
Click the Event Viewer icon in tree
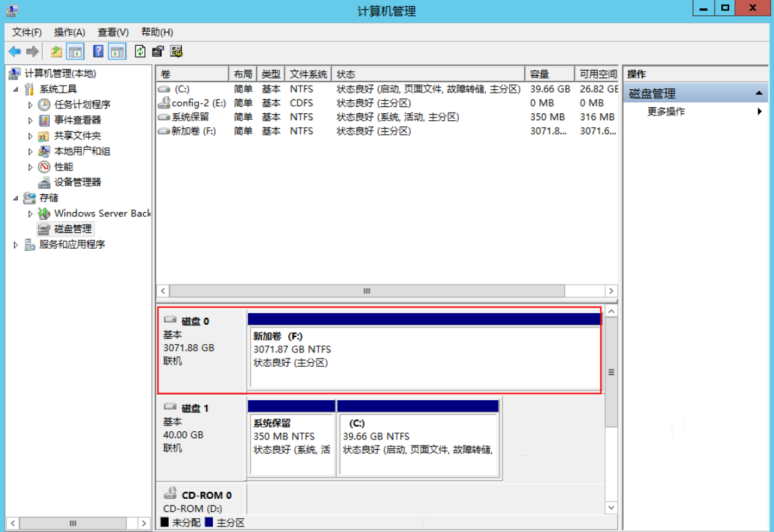[44, 120]
